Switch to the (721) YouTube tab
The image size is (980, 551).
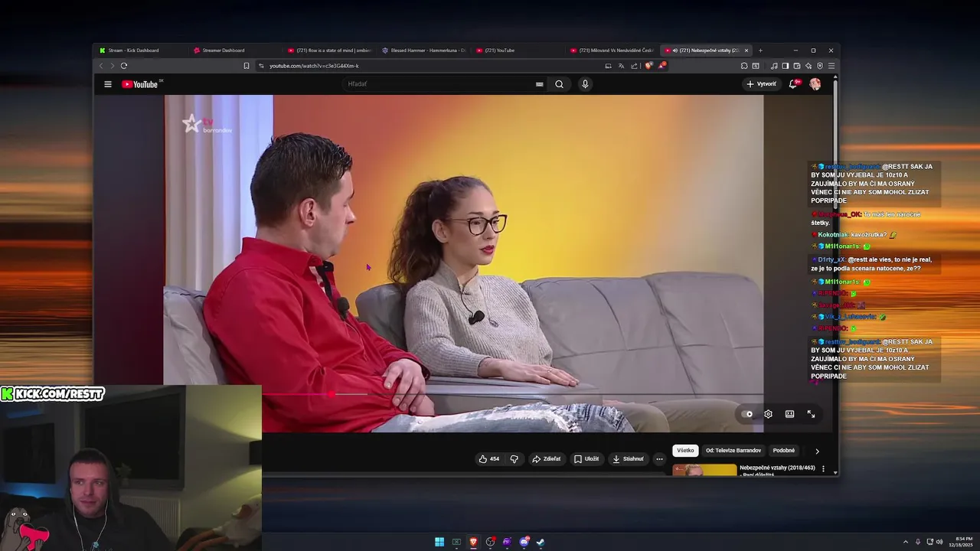pos(518,51)
